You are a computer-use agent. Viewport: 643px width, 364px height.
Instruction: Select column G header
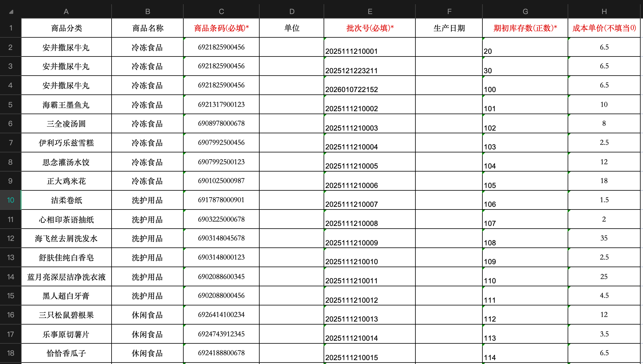[x=525, y=11]
